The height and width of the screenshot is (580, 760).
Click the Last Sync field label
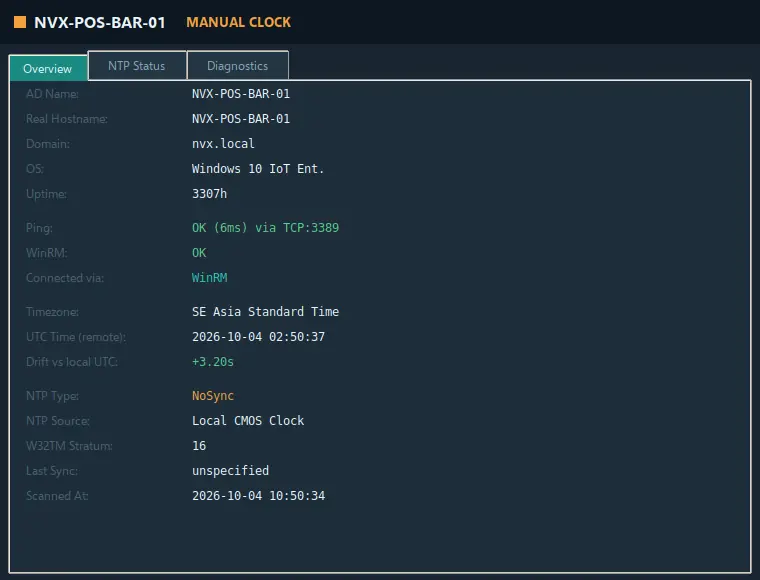[52, 471]
